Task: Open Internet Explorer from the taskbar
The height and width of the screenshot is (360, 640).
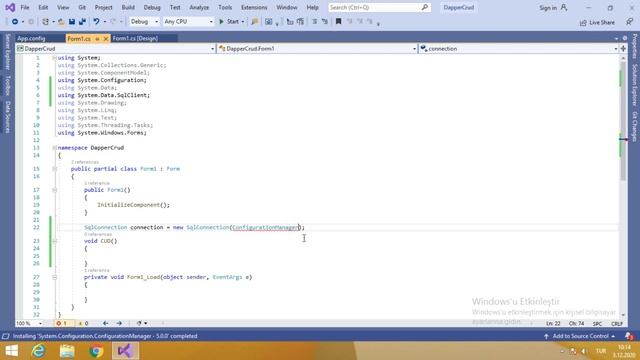Action: coord(39,351)
